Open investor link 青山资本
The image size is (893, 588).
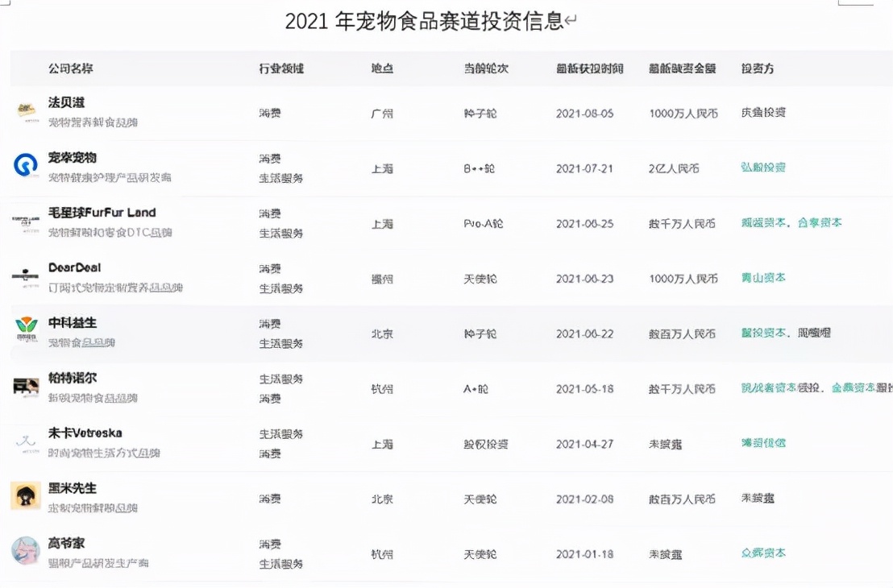[763, 277]
